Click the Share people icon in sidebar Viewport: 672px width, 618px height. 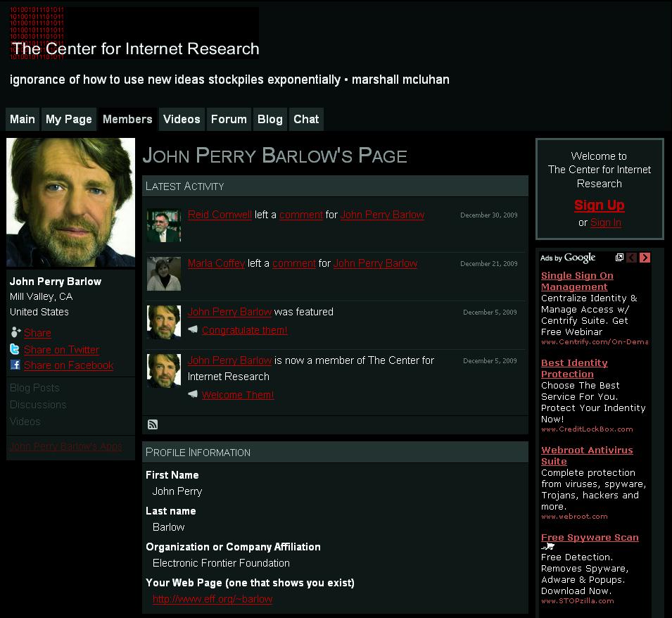pos(15,333)
